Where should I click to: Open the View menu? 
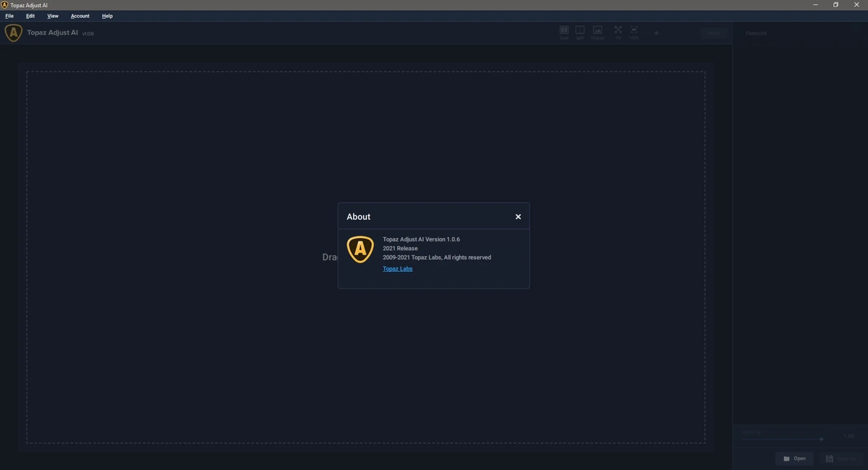(x=53, y=16)
